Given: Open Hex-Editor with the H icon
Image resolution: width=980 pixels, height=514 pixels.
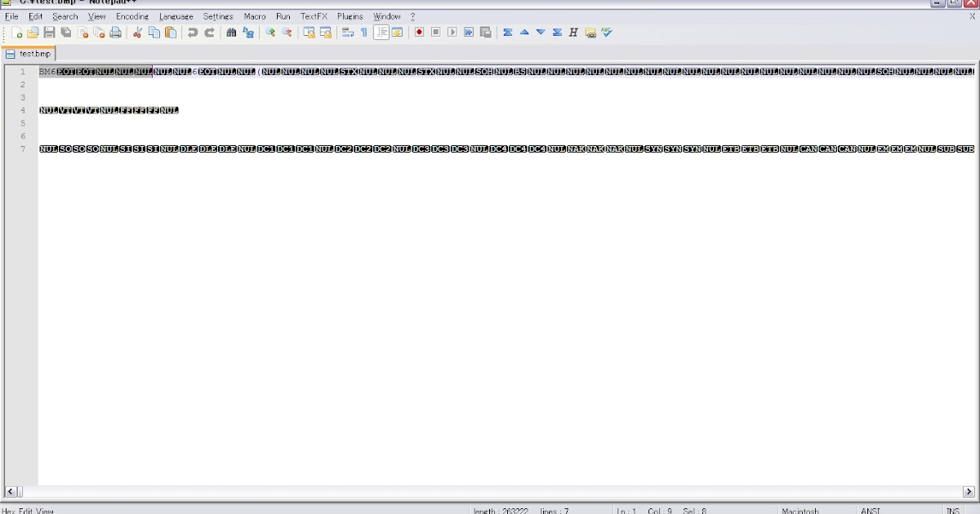Looking at the screenshot, I should tap(573, 33).
